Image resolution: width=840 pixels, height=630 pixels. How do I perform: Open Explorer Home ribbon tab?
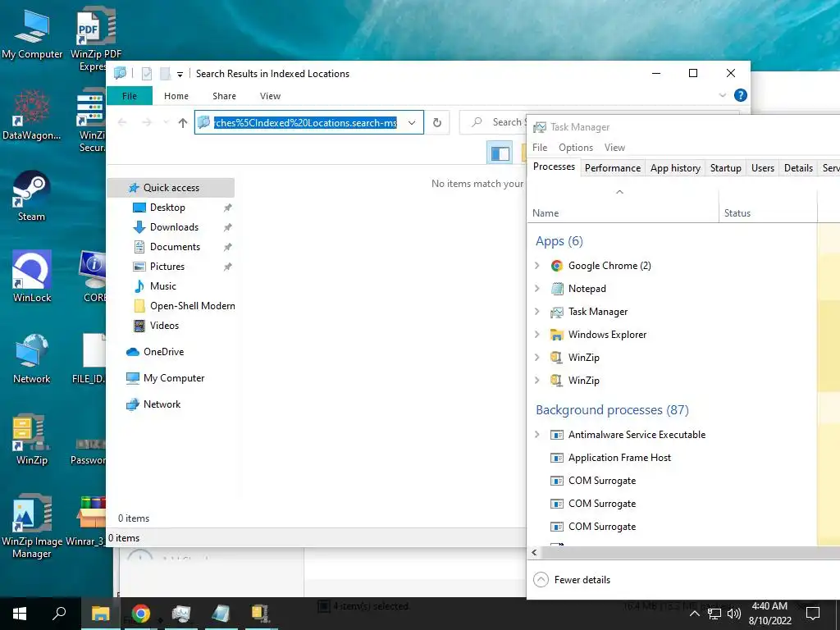[176, 96]
